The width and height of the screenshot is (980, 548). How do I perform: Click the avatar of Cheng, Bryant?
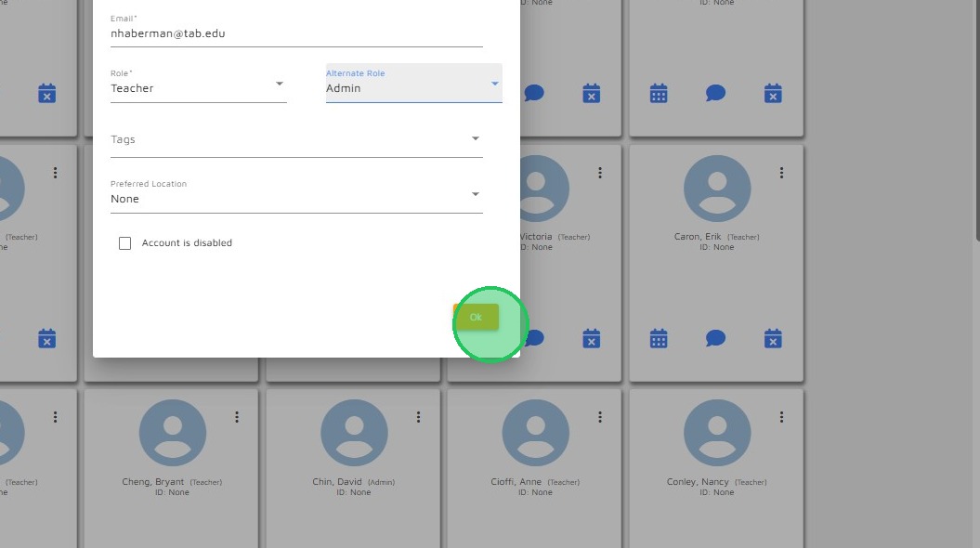(x=173, y=433)
